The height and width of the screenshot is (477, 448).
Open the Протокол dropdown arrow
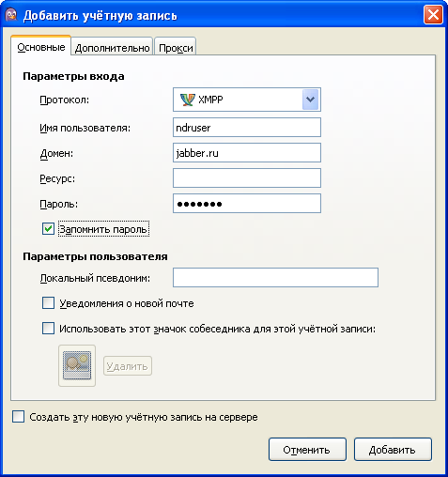[310, 100]
